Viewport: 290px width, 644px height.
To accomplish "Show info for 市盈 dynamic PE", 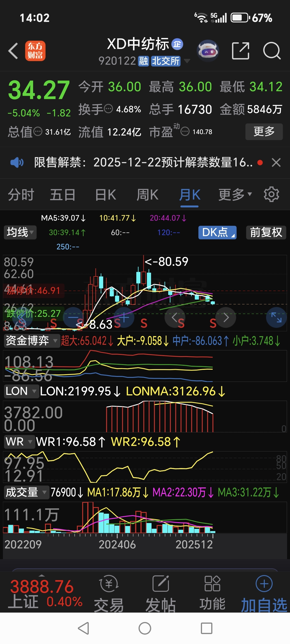I will 185,131.
